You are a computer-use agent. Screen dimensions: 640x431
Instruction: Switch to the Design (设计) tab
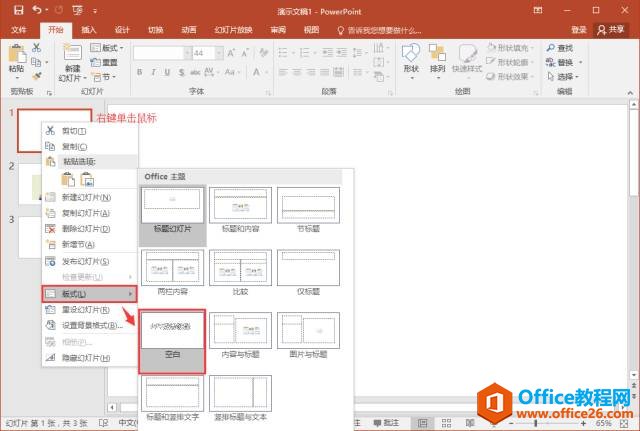[122, 30]
